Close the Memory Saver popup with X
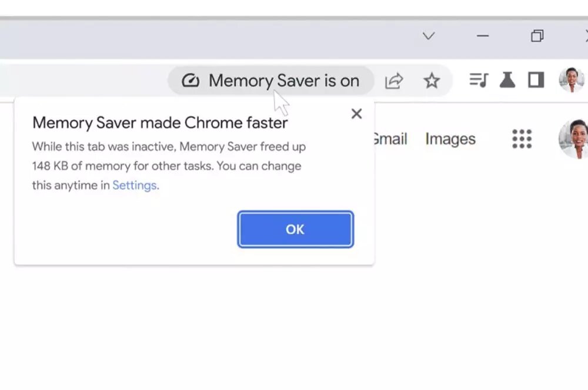This screenshot has width=588, height=390. coord(356,114)
